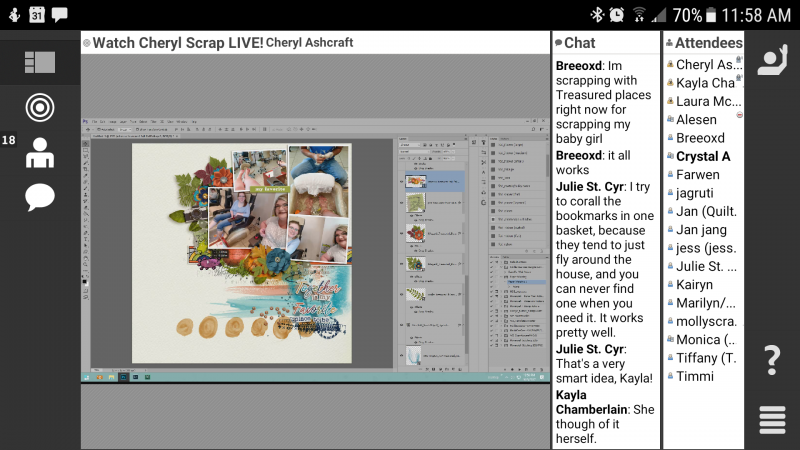The image size is (800, 450).
Task: Select the blue watercolor layer thumbnail
Action: [413, 356]
